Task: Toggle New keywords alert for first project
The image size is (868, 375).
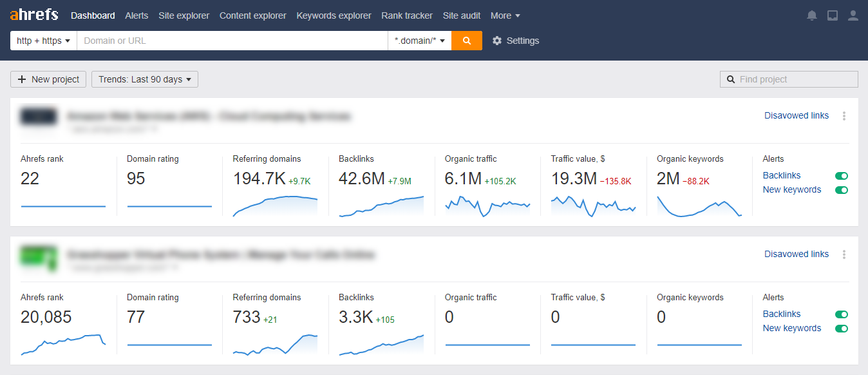Action: (x=842, y=190)
